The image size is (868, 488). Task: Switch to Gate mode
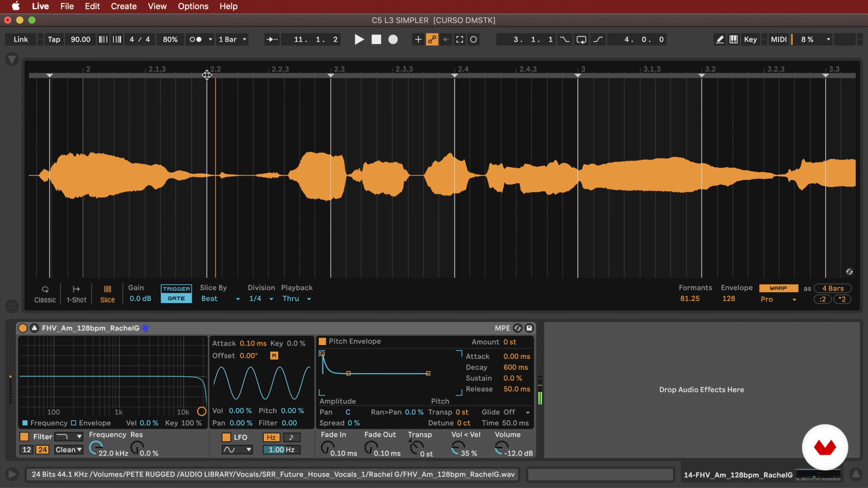pyautogui.click(x=176, y=298)
